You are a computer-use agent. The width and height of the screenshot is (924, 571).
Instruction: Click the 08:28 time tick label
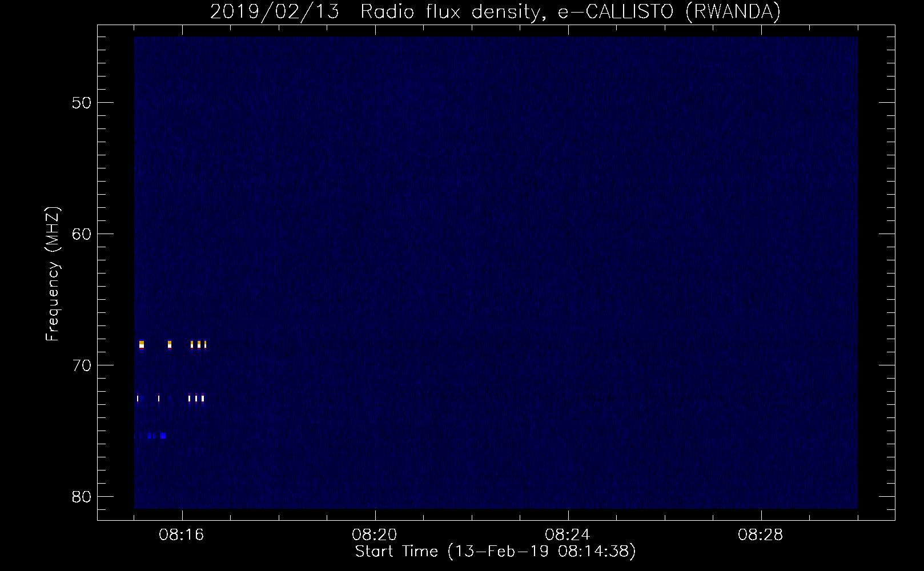761,535
